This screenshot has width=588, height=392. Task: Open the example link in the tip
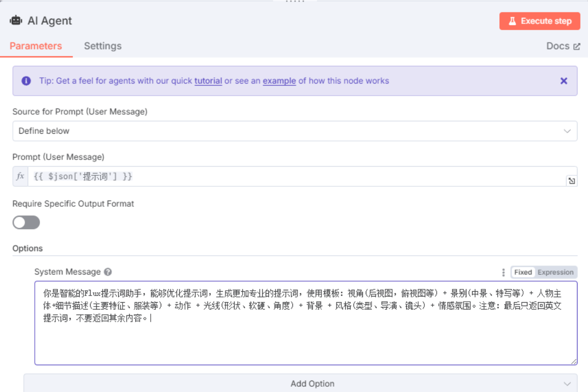click(279, 81)
